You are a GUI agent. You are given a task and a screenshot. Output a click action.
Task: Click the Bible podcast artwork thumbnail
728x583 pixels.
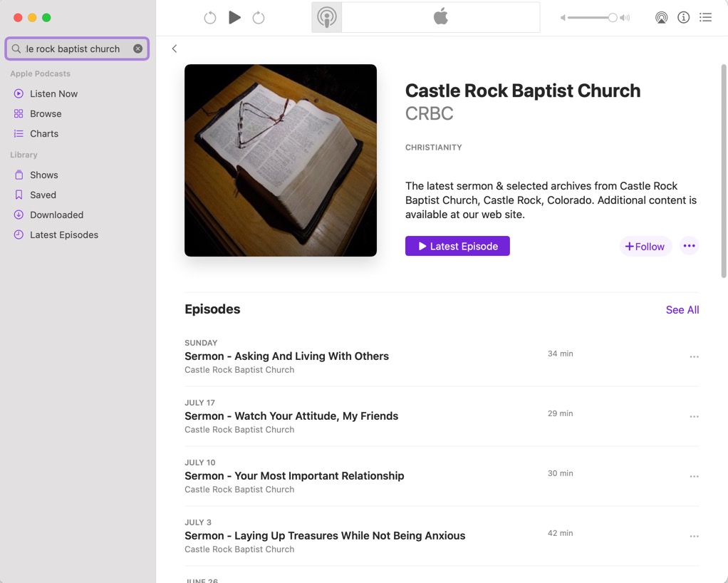pos(281,160)
